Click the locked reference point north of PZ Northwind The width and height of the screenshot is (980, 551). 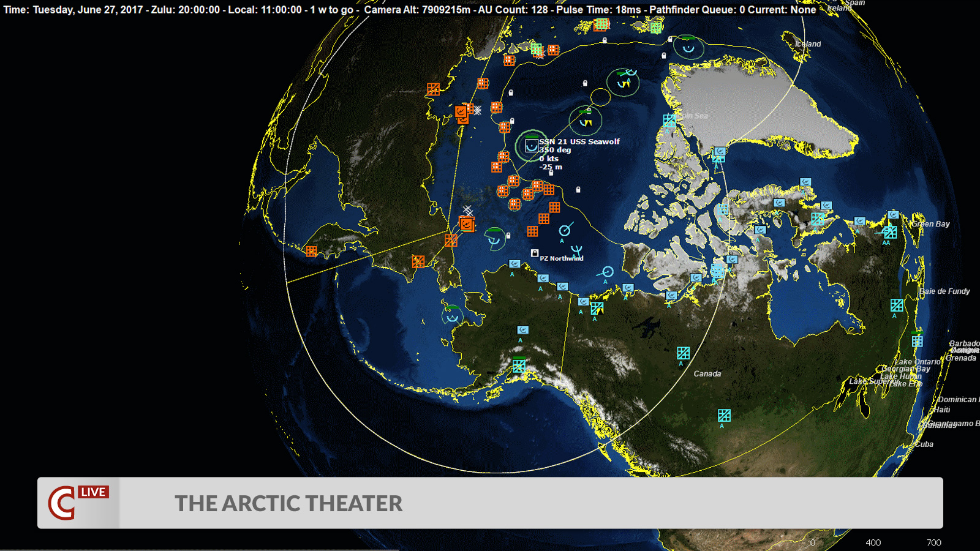578,190
